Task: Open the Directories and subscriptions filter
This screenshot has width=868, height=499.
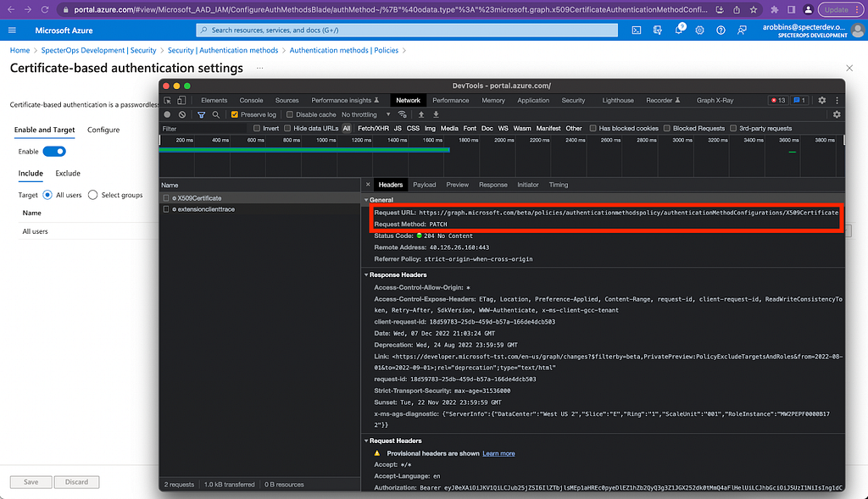Action: point(658,30)
